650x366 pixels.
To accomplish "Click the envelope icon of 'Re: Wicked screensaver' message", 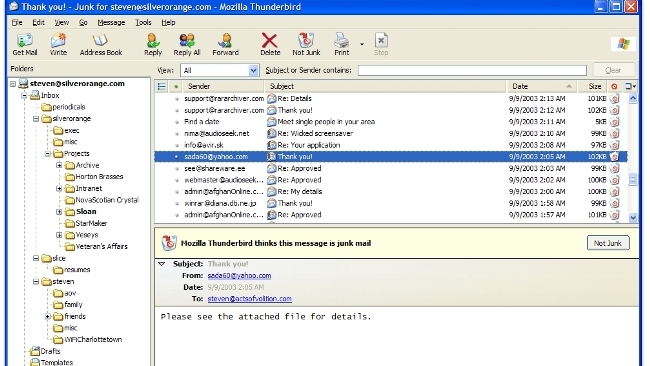I will [x=272, y=133].
